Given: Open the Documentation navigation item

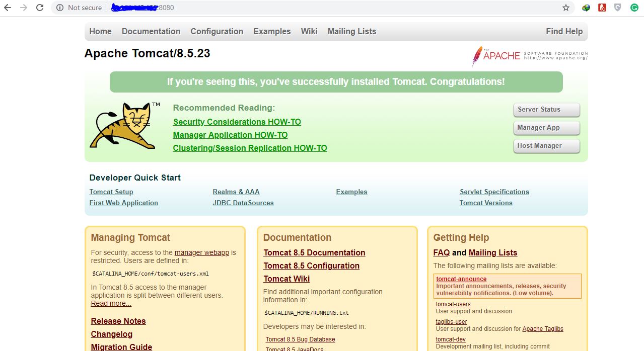Looking at the screenshot, I should coord(151,31).
